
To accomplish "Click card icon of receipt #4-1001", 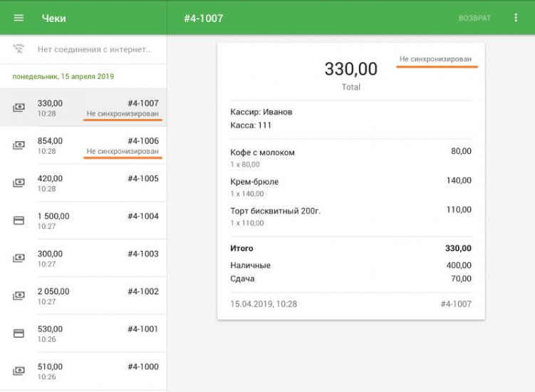I will (x=19, y=334).
